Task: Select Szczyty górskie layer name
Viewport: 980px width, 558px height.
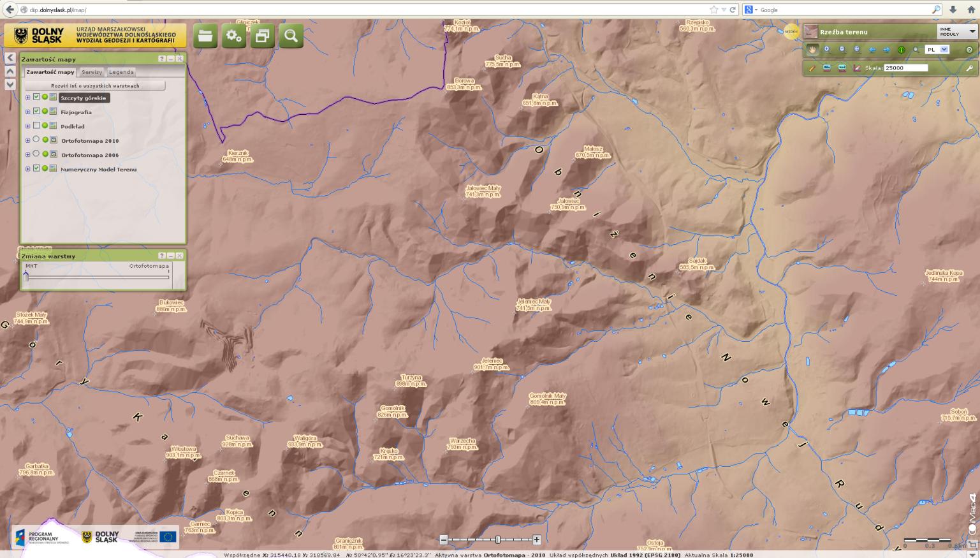Action: click(x=84, y=98)
